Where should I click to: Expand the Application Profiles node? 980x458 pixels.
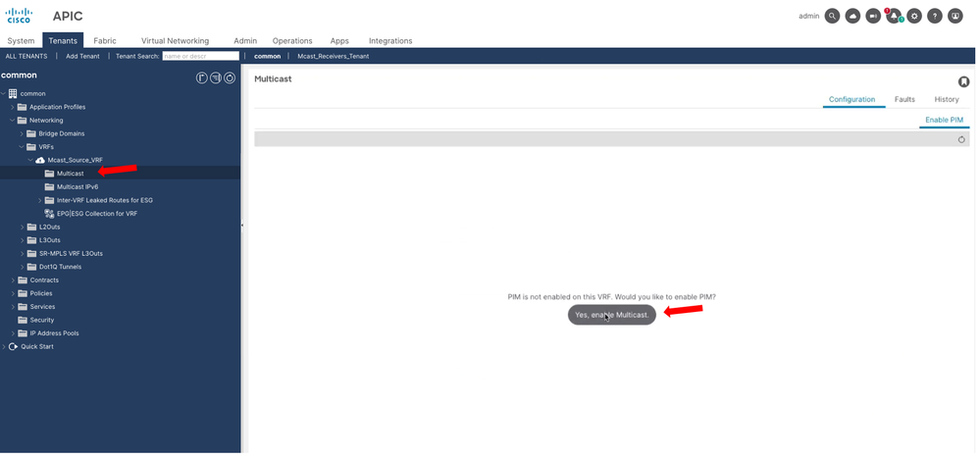pos(13,107)
